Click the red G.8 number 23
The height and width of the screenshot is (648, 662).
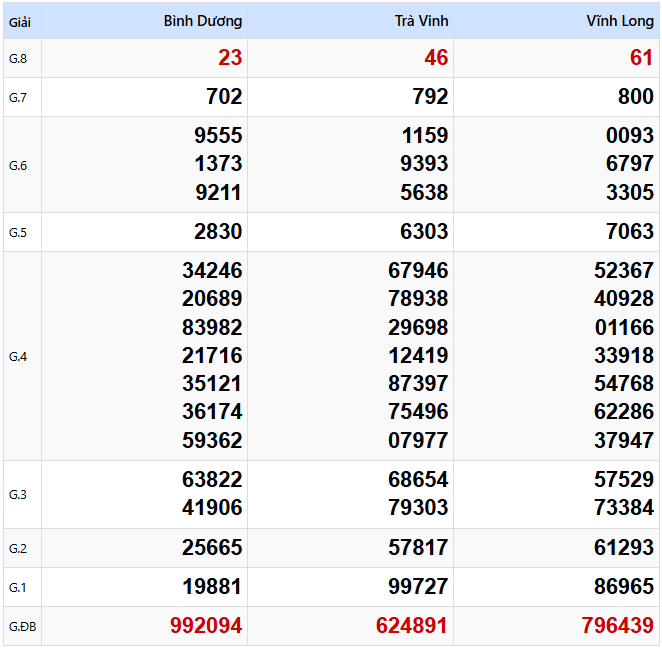point(230,58)
